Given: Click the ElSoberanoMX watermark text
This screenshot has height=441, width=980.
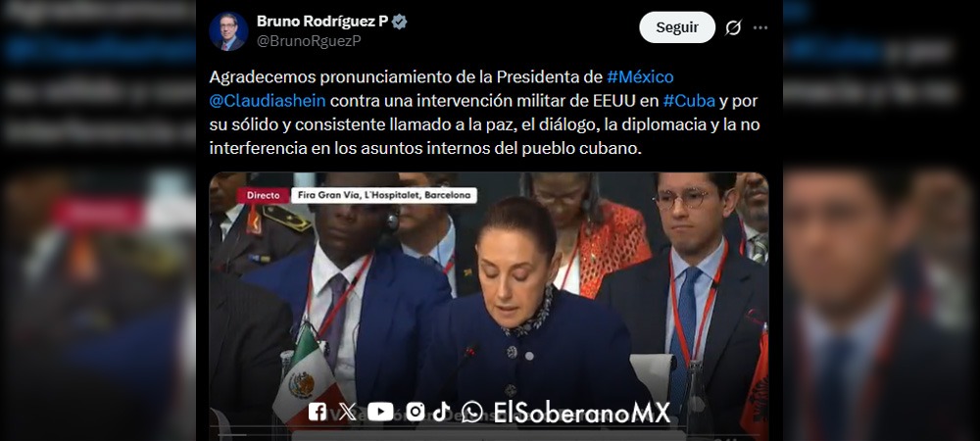Looking at the screenshot, I should tap(582, 413).
